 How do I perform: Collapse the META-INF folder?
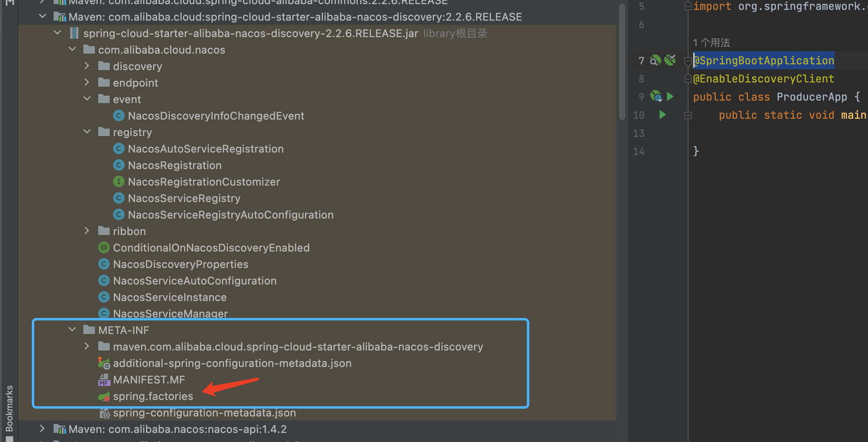[x=72, y=330]
